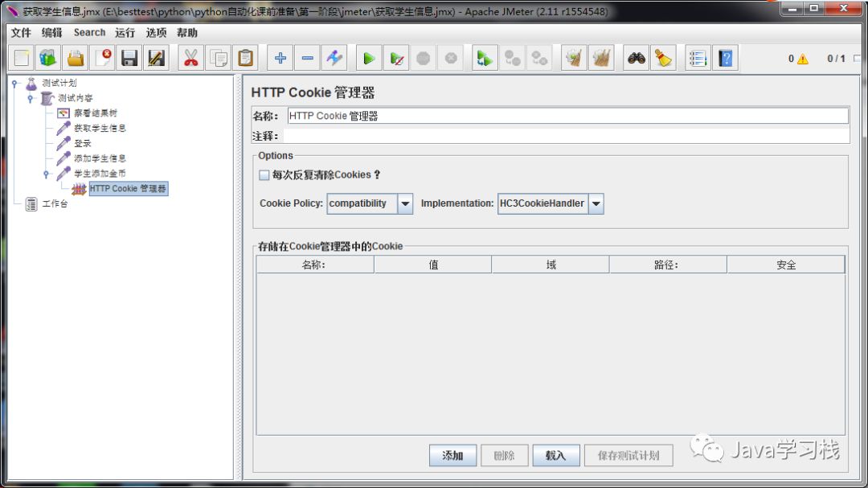Click the remote shutdown all icon
The image size is (868, 488).
pos(539,58)
